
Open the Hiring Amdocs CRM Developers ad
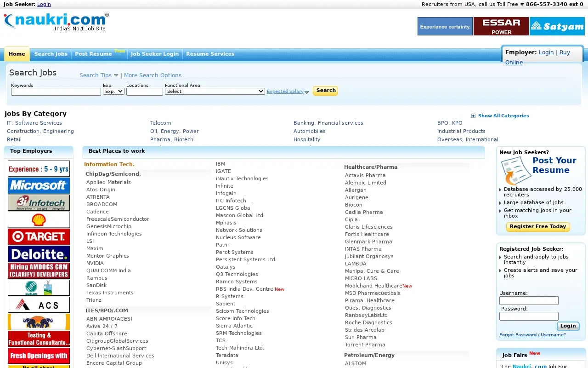39,271
